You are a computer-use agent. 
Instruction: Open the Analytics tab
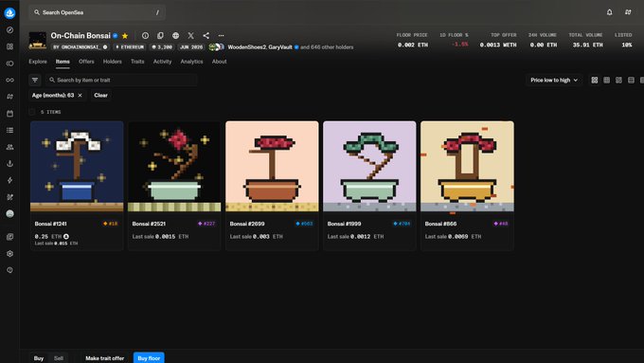192,62
